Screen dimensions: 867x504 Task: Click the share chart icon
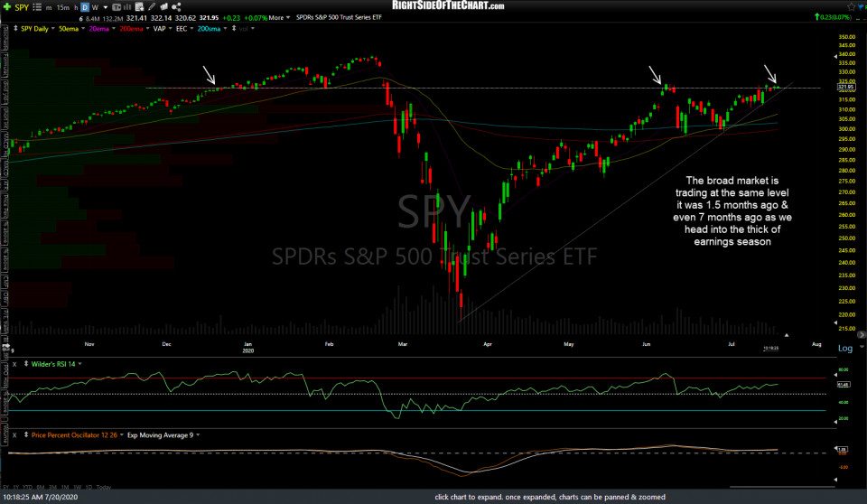(176, 6)
